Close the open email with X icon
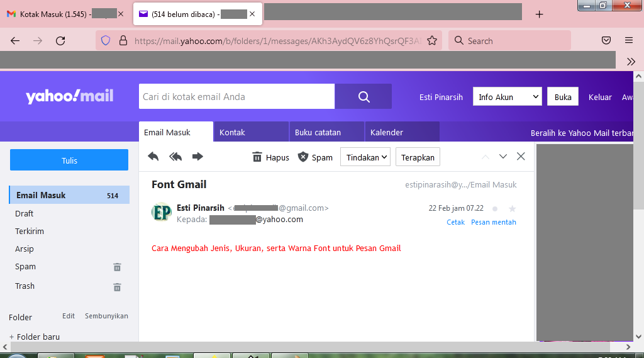Image resolution: width=644 pixels, height=358 pixels. click(521, 156)
